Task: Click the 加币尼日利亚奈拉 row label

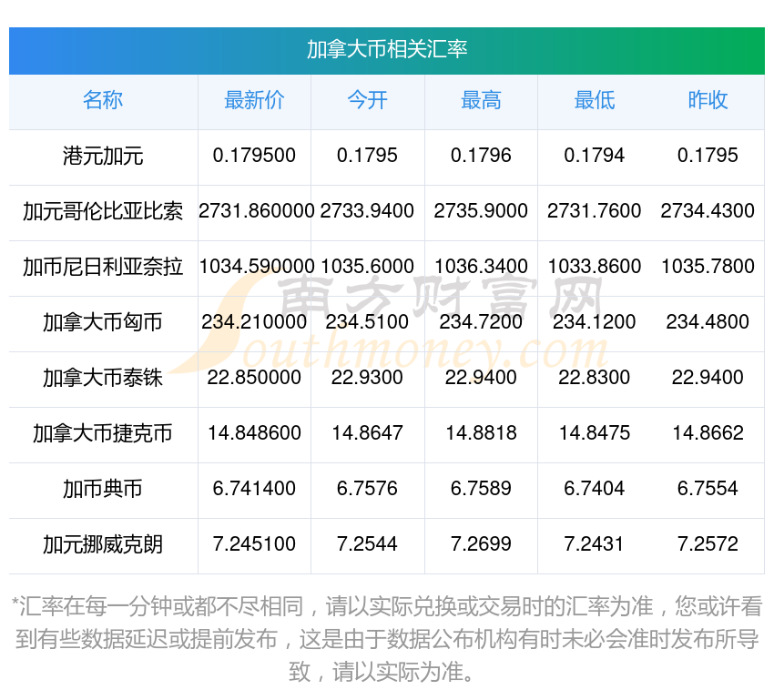Action: pyautogui.click(x=103, y=267)
